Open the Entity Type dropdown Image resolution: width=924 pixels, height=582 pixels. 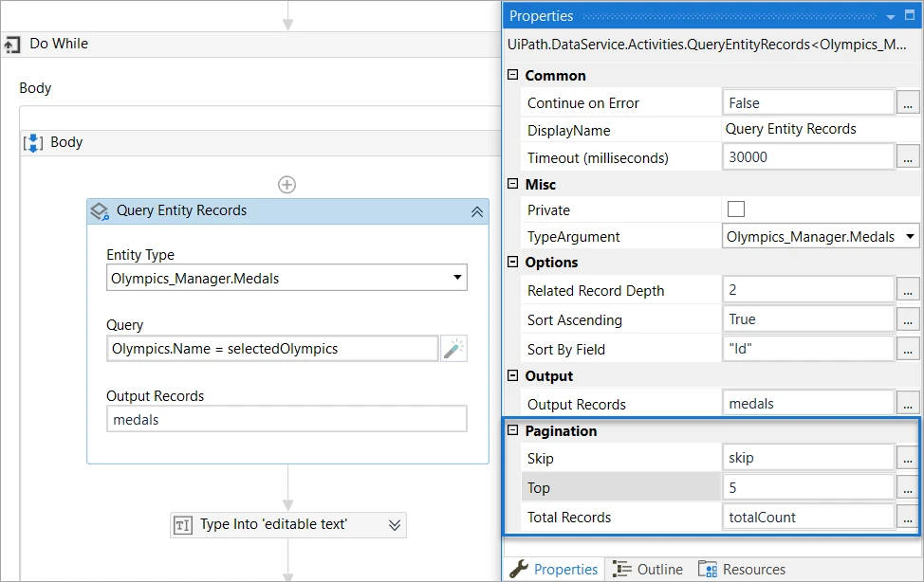click(457, 278)
